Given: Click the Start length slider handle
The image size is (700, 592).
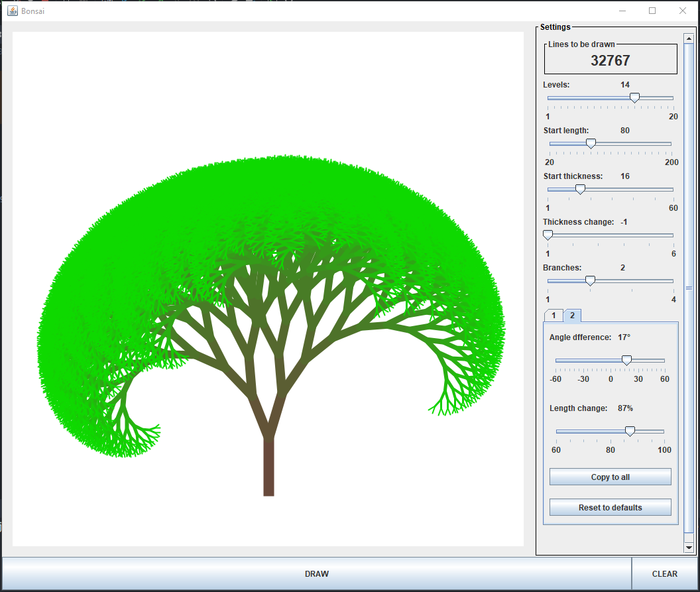Looking at the screenshot, I should (x=591, y=143).
